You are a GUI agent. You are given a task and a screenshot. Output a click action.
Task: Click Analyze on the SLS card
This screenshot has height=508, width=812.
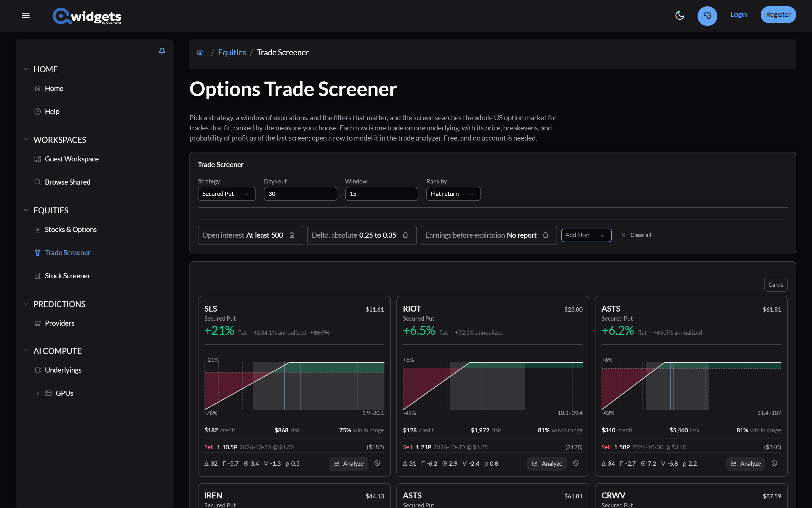pyautogui.click(x=348, y=463)
